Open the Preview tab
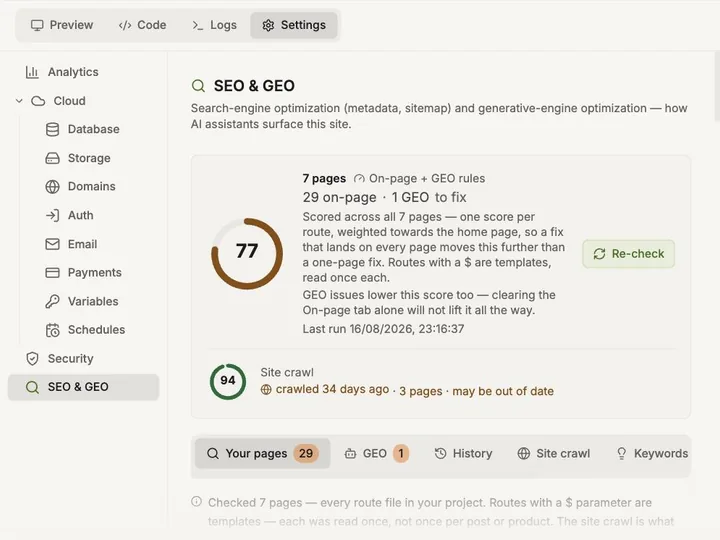The width and height of the screenshot is (720, 540). pyautogui.click(x=62, y=25)
